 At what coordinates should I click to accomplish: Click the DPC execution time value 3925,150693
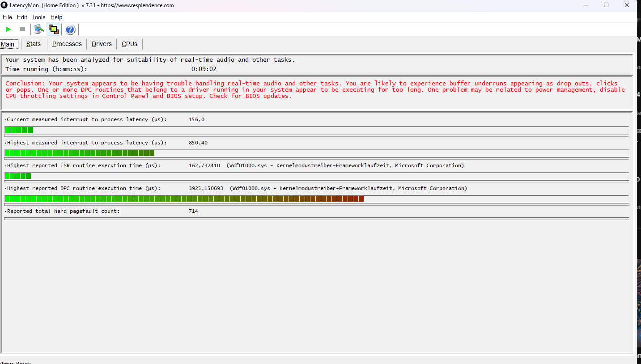pos(206,188)
